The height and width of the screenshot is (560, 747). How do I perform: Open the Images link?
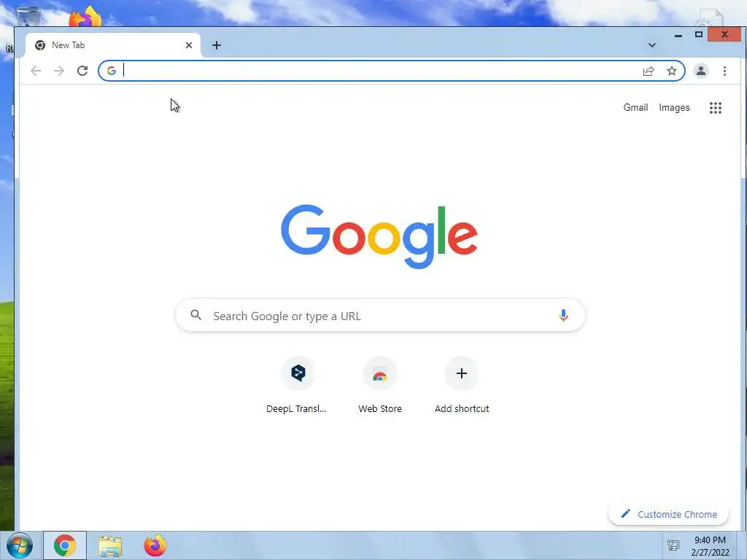click(x=674, y=108)
